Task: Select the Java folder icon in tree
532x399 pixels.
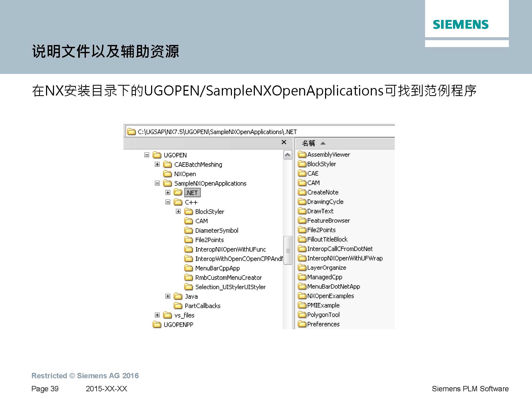Action: pyautogui.click(x=178, y=296)
